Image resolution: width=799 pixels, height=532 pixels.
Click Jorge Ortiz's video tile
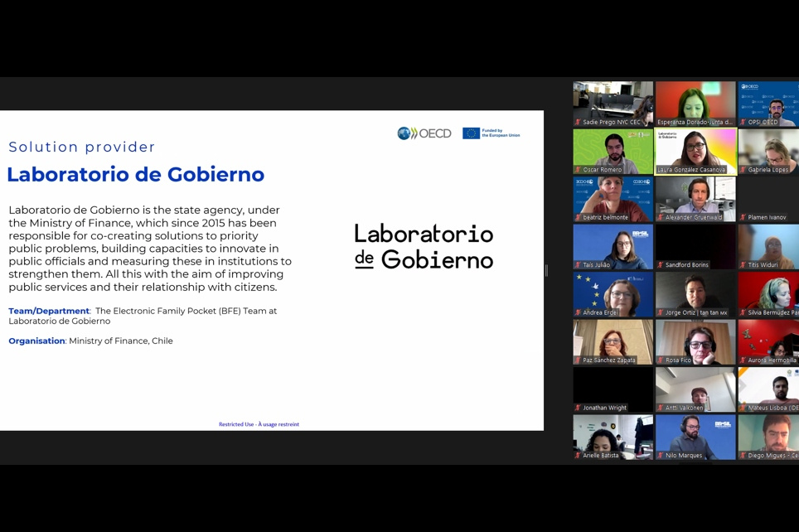pyautogui.click(x=695, y=294)
